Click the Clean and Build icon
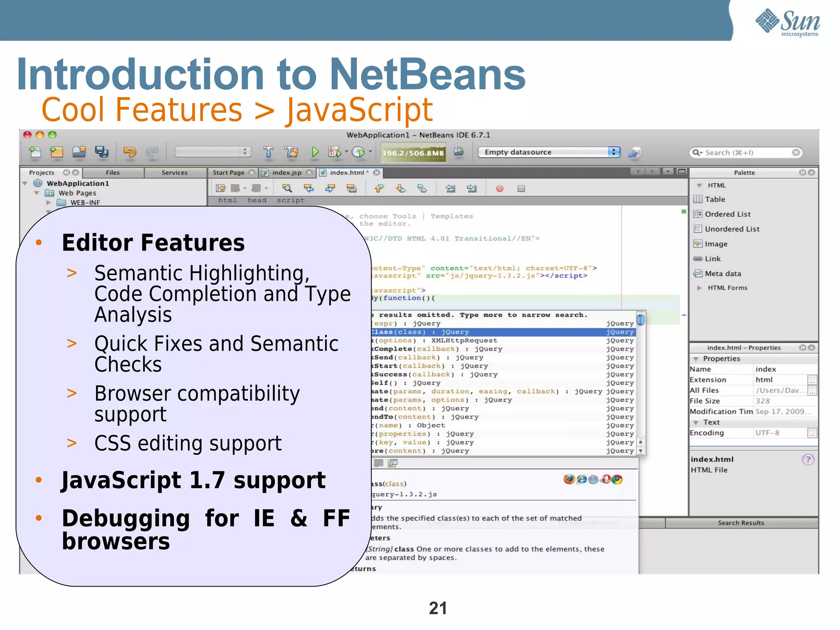Screen dimensions: 840x630 [x=292, y=152]
